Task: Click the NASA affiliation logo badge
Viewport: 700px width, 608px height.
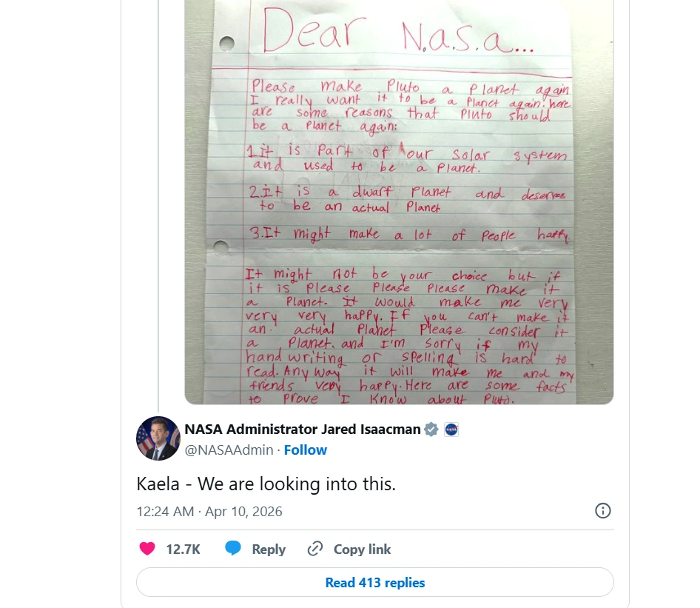Action: tap(451, 429)
